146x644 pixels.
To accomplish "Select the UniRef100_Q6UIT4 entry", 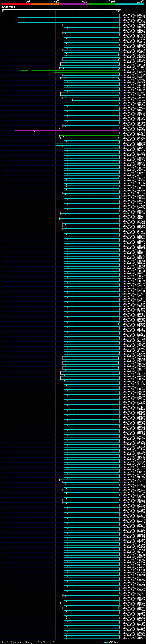I will (x=134, y=525).
